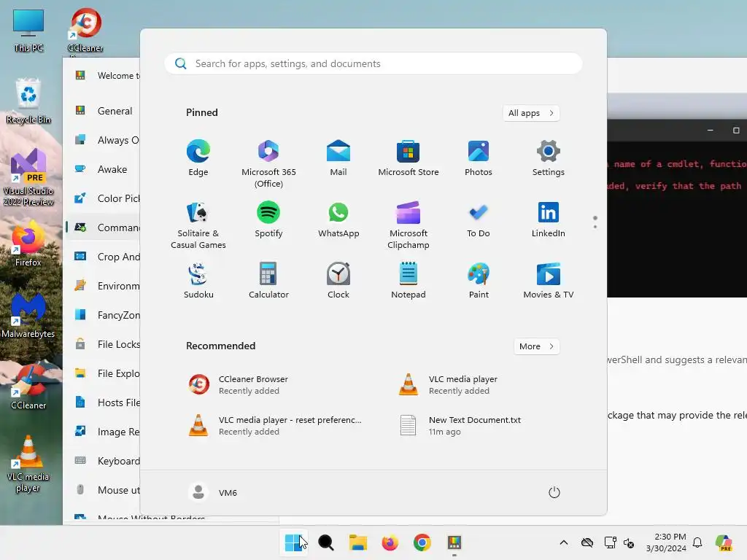Open the Mail app

pyautogui.click(x=338, y=158)
